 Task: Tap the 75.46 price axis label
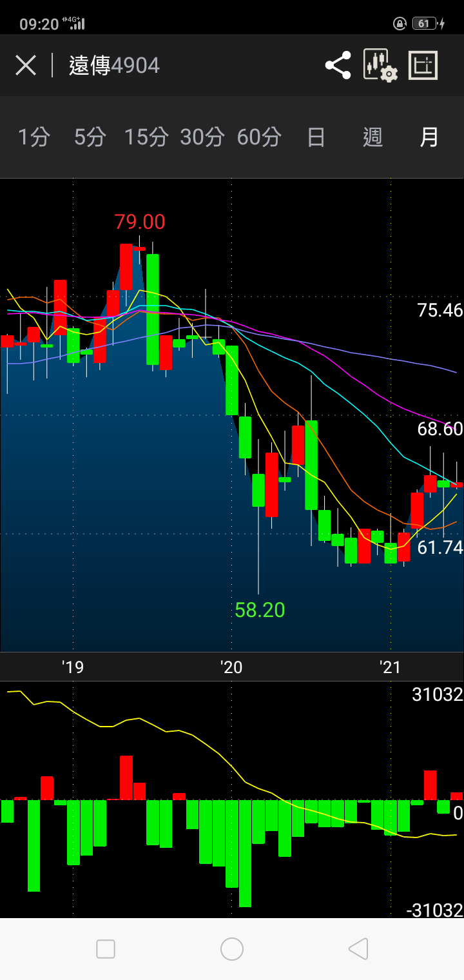pos(440,310)
